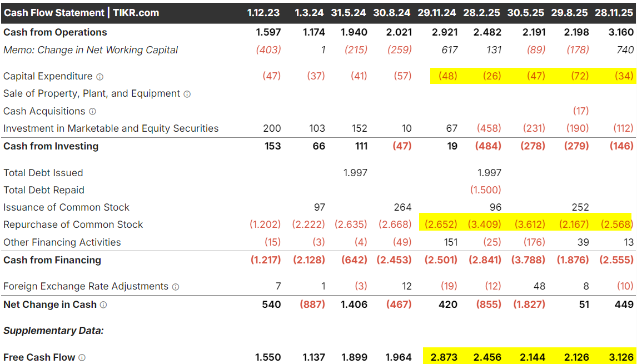Click the Cash from Investing row label
Image resolution: width=637 pixels, height=364 pixels.
coord(51,146)
